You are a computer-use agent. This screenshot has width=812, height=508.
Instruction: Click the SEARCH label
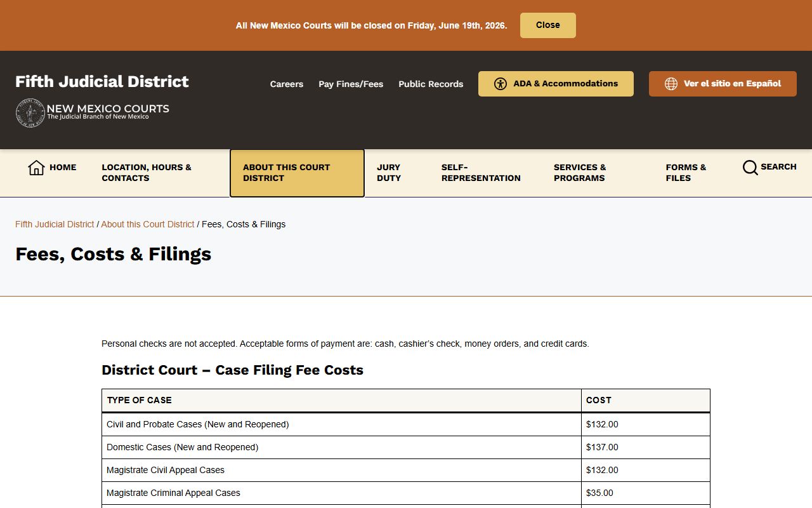tap(778, 167)
